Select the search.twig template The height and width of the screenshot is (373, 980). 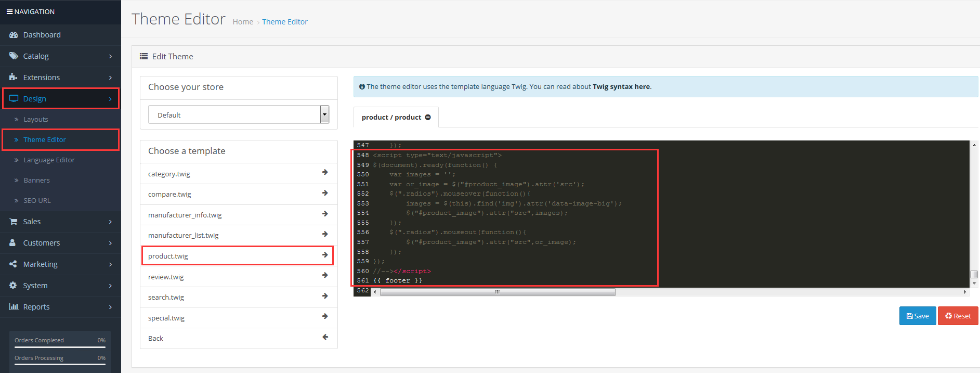click(x=239, y=297)
